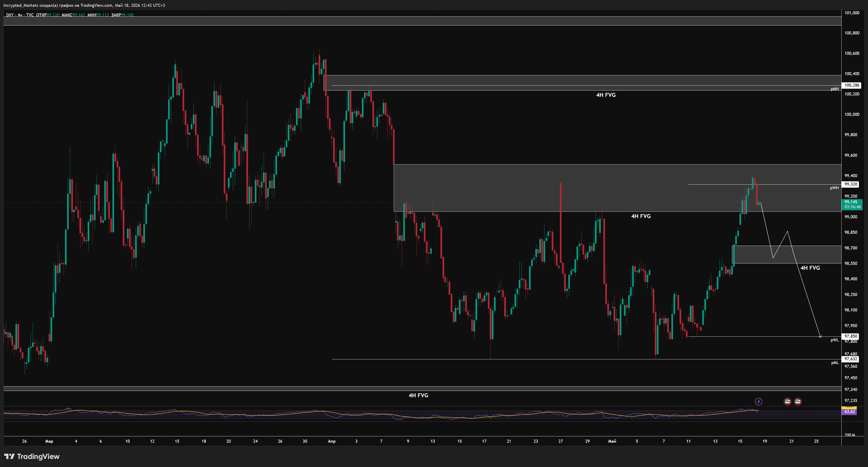Click the pWH line label
Screen dimensions: 868x467
834,188
